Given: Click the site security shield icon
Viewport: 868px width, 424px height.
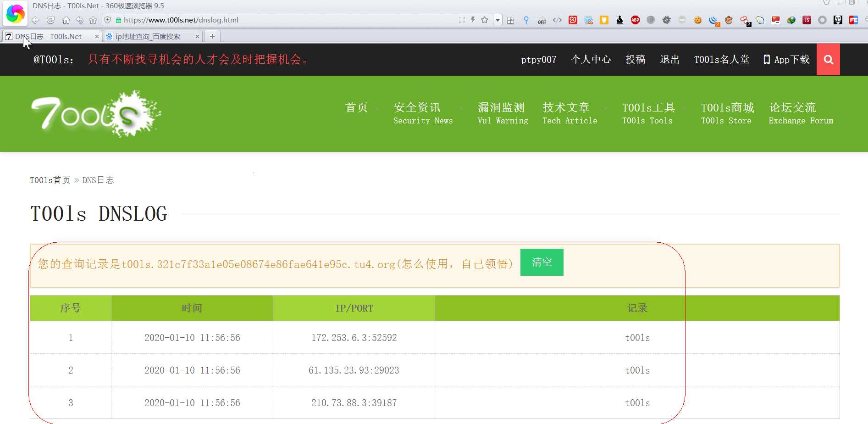Looking at the screenshot, I should click(108, 20).
